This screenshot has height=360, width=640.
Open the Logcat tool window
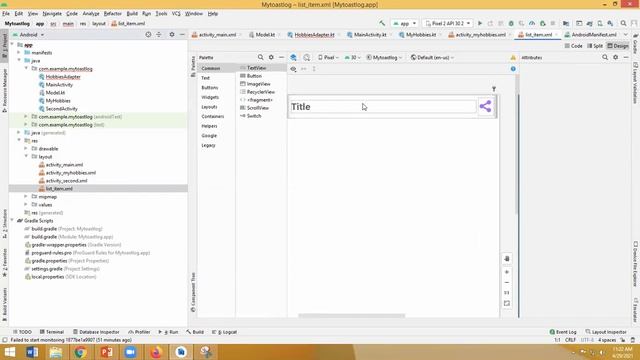pyautogui.click(x=224, y=332)
